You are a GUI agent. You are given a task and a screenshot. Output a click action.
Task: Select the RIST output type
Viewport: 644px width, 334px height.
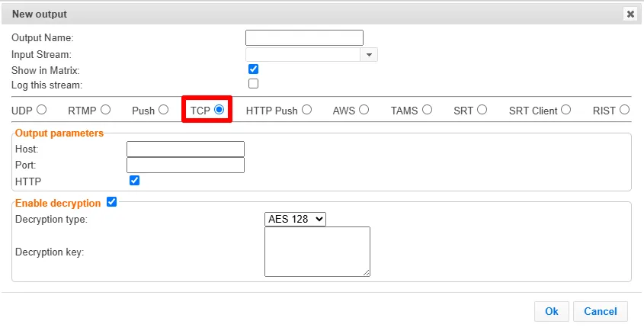(x=625, y=110)
